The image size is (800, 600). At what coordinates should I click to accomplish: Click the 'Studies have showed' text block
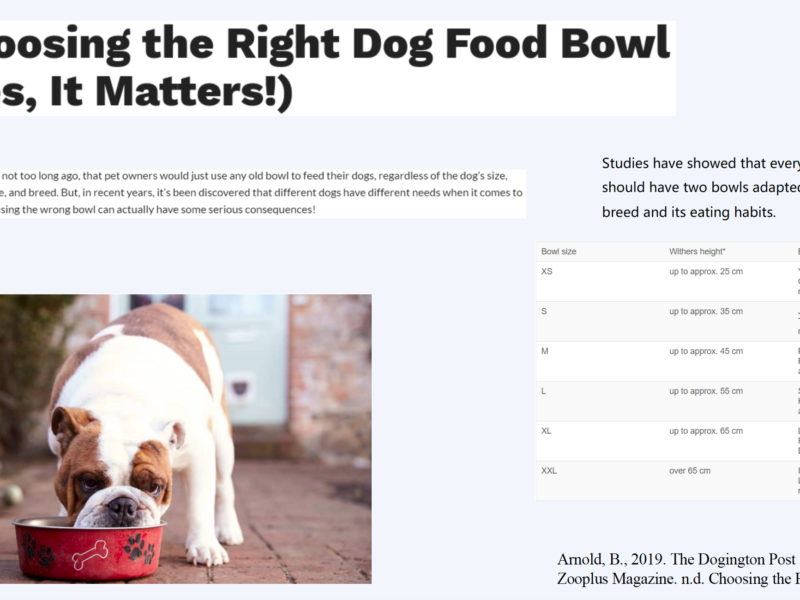(701, 188)
